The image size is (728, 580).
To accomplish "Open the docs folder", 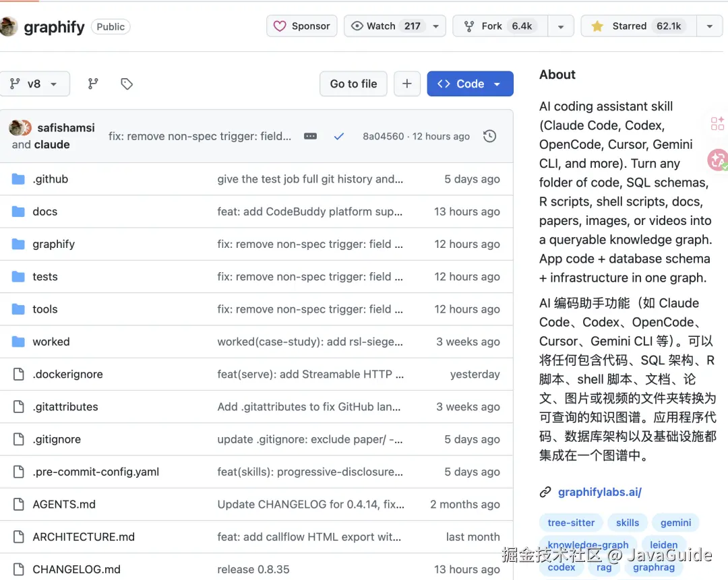I will tap(45, 212).
